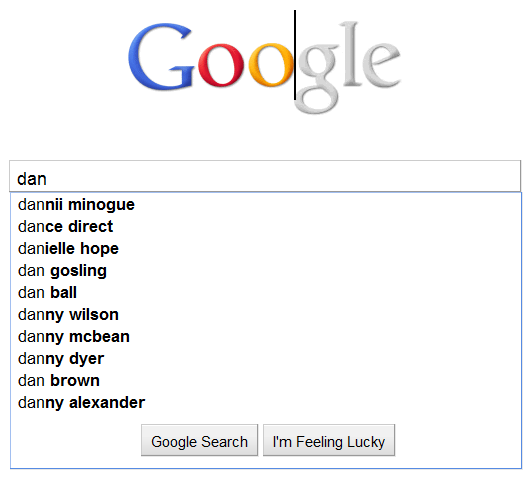Pick the 'danielle hope' autocomplete entry
Screen dimensions: 532x479
pos(266,249)
